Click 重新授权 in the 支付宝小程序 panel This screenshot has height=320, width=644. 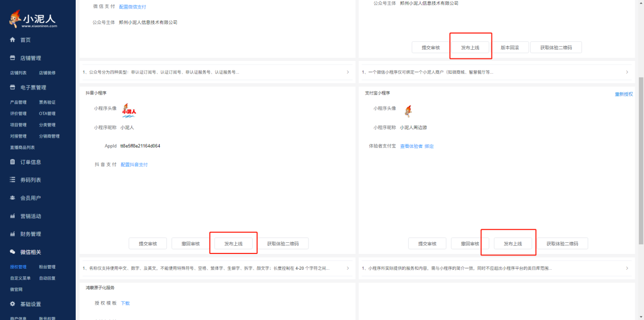[624, 94]
